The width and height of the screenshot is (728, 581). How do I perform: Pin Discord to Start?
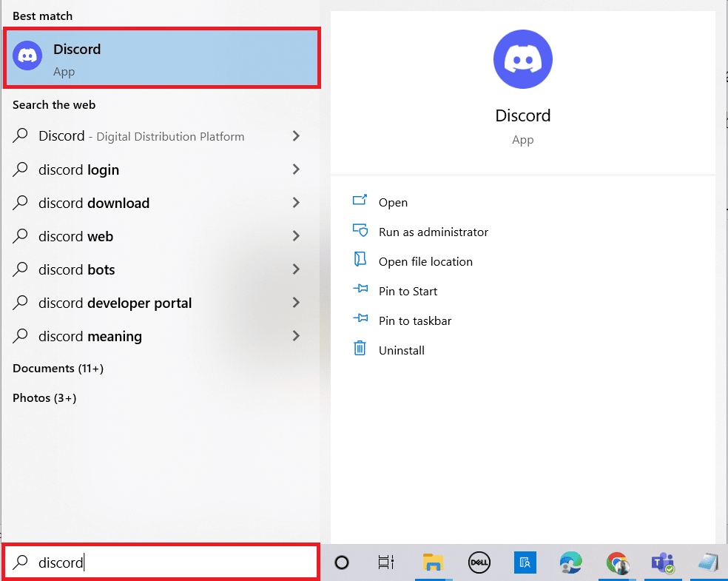(x=408, y=291)
